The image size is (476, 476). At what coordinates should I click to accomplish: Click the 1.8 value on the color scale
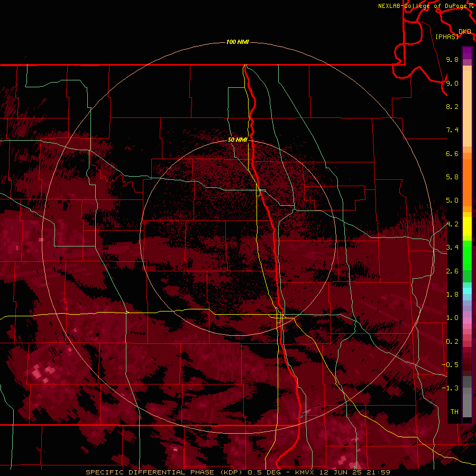[x=452, y=295]
